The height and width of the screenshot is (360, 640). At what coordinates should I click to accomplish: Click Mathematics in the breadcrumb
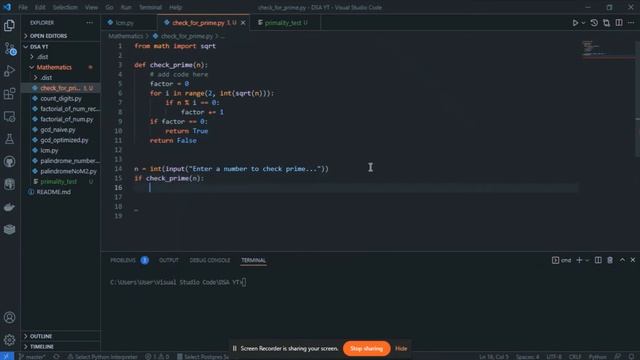tap(126, 36)
